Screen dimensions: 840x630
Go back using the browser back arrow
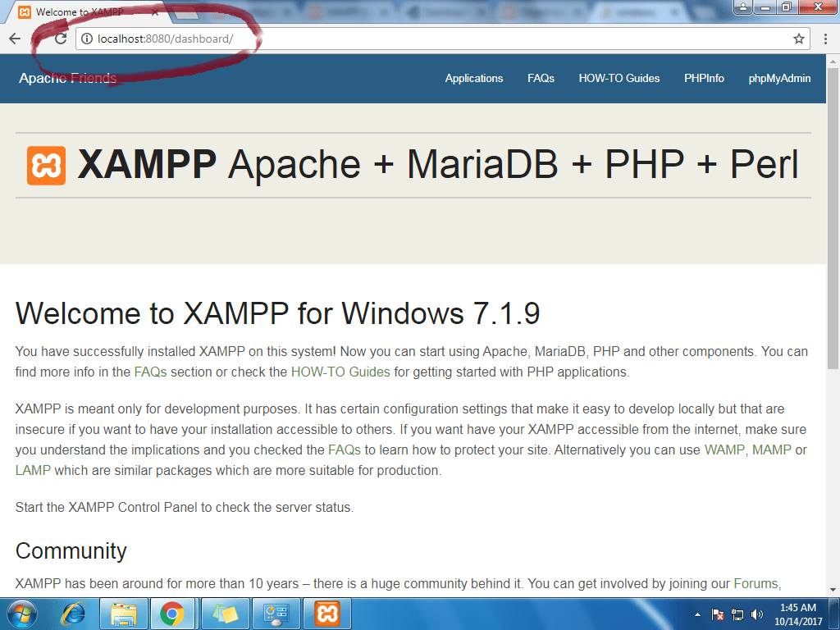(15, 39)
